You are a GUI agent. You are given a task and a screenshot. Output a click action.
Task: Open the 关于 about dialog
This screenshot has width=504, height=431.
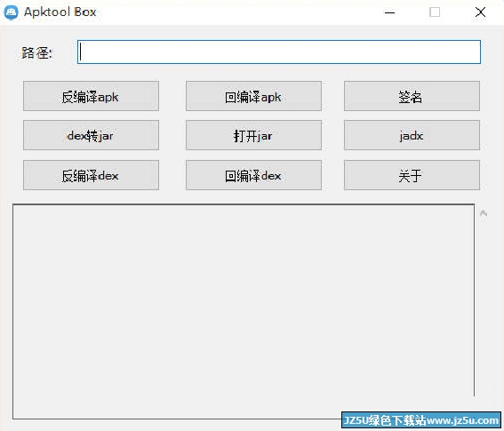point(412,175)
